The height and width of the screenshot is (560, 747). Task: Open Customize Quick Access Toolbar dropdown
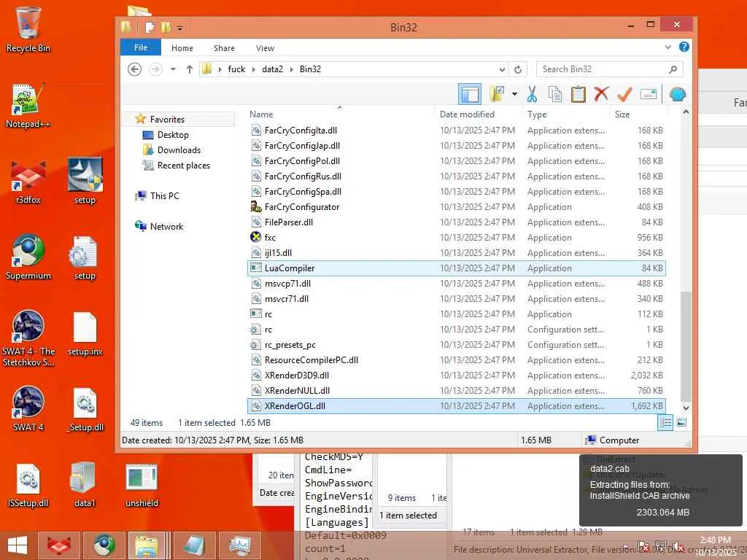(179, 28)
